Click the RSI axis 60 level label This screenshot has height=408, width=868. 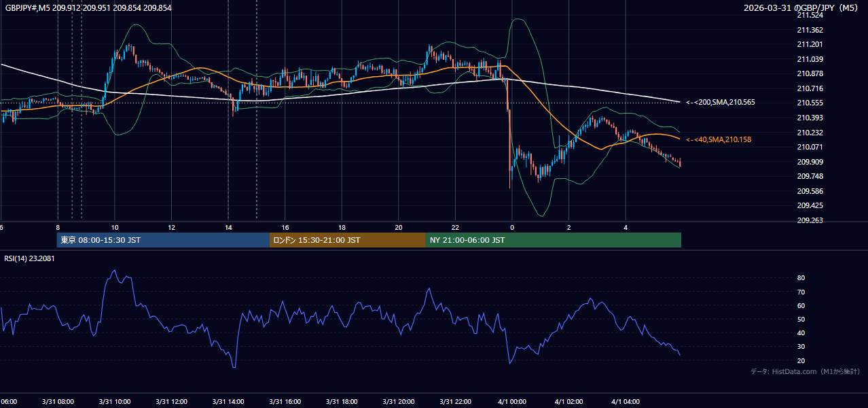pyautogui.click(x=801, y=305)
